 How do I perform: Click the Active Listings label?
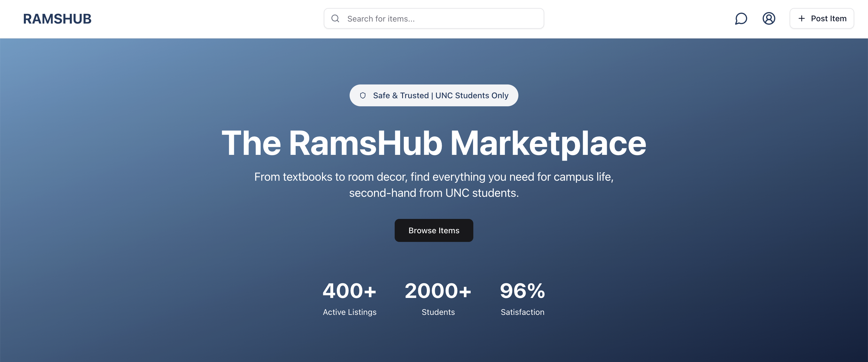coord(349,312)
